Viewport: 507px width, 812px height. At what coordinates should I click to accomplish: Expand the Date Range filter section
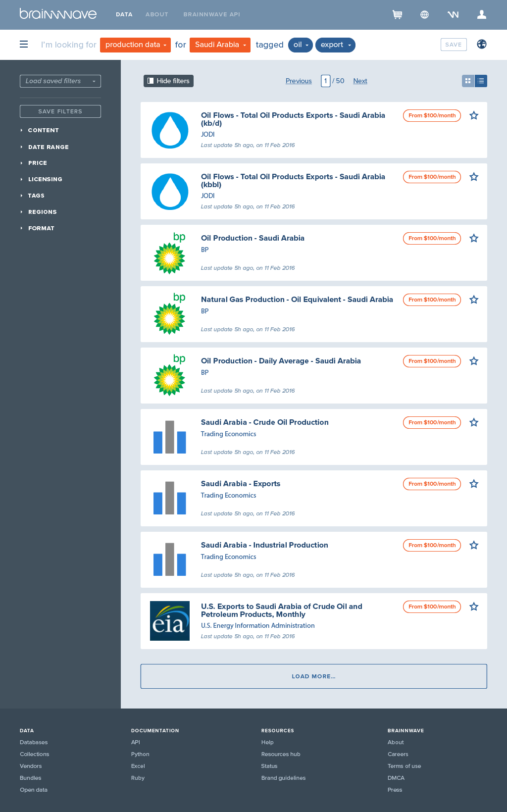(45, 147)
